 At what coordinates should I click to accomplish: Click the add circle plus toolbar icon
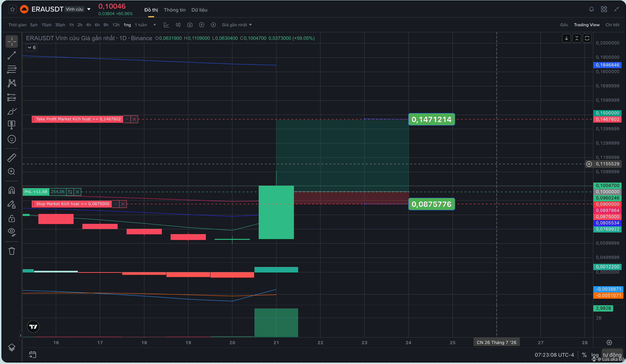coord(201,25)
